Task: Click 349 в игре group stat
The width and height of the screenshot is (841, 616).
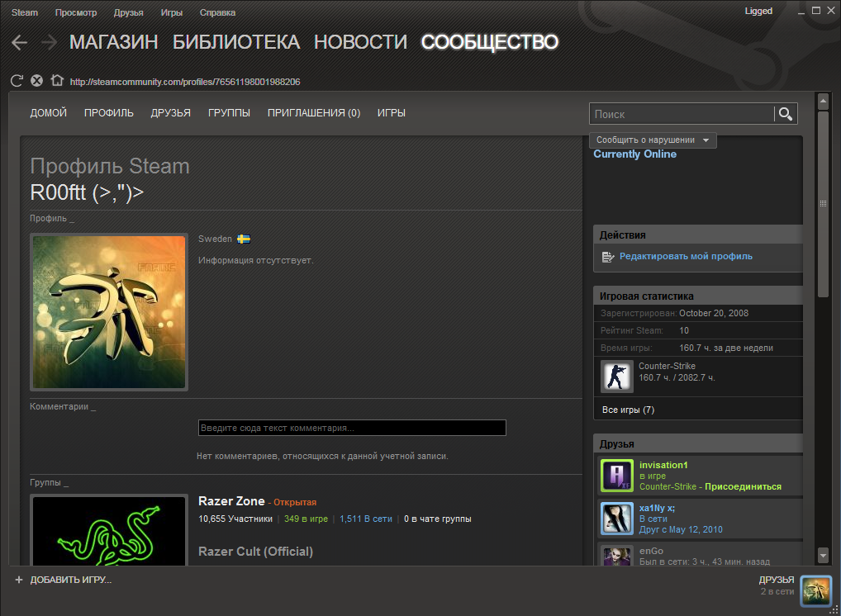Action: click(306, 519)
